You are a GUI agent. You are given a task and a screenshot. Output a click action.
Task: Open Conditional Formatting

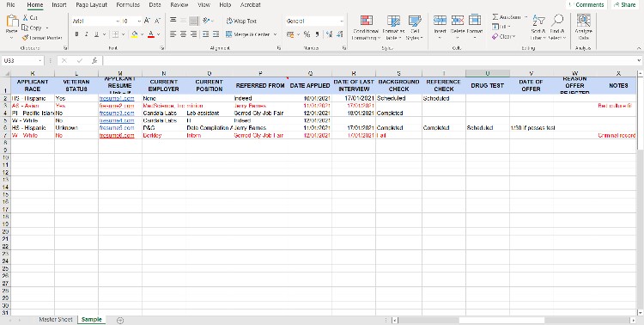(x=366, y=28)
